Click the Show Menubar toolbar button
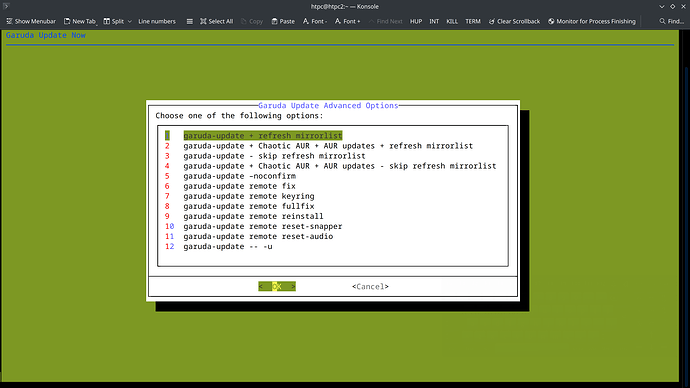Image resolution: width=690 pixels, height=388 pixels. [31, 21]
